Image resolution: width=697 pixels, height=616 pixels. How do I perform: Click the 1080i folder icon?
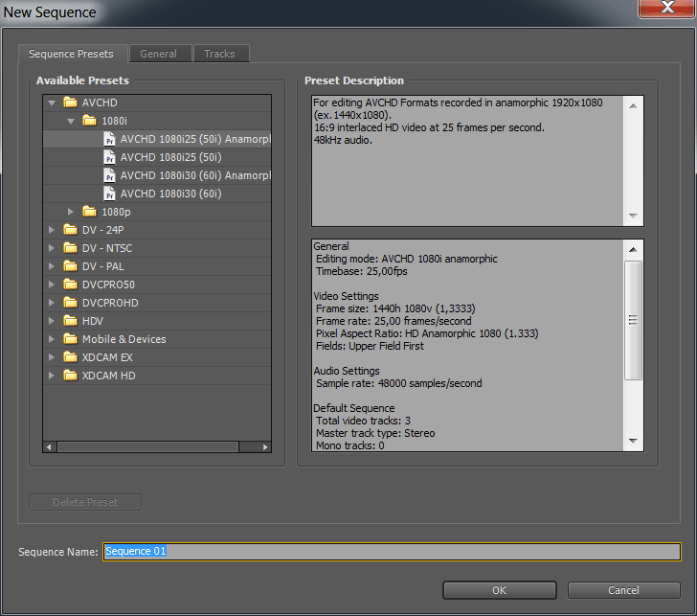(x=89, y=121)
